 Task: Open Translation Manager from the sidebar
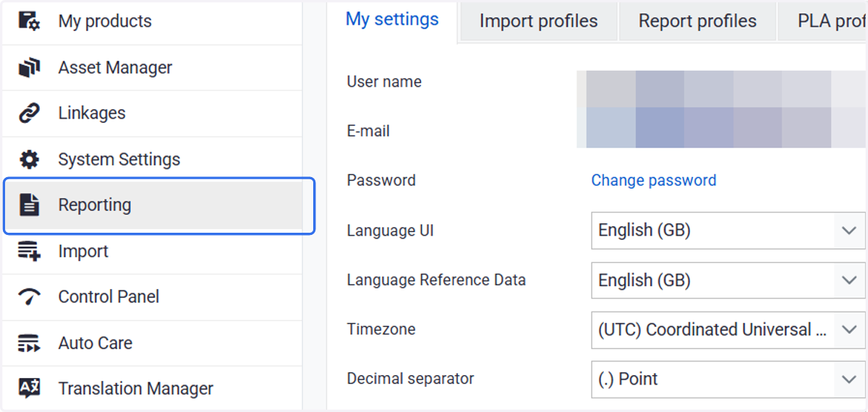click(152, 389)
